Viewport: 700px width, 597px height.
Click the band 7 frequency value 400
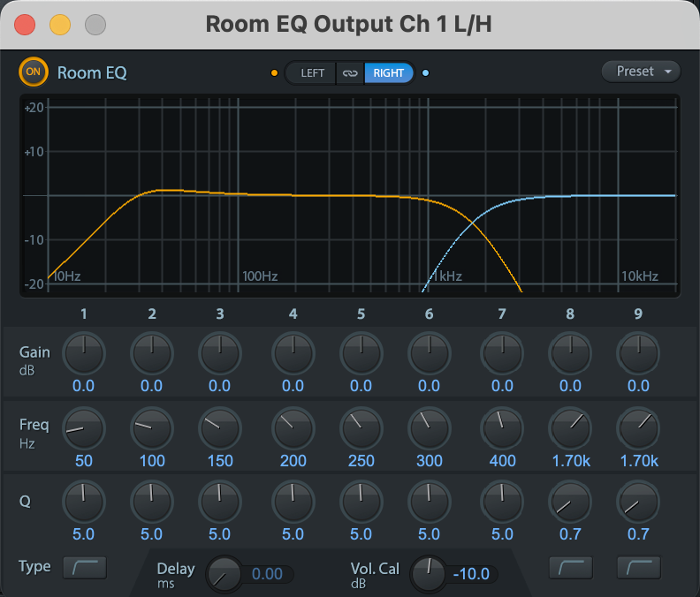(x=502, y=460)
